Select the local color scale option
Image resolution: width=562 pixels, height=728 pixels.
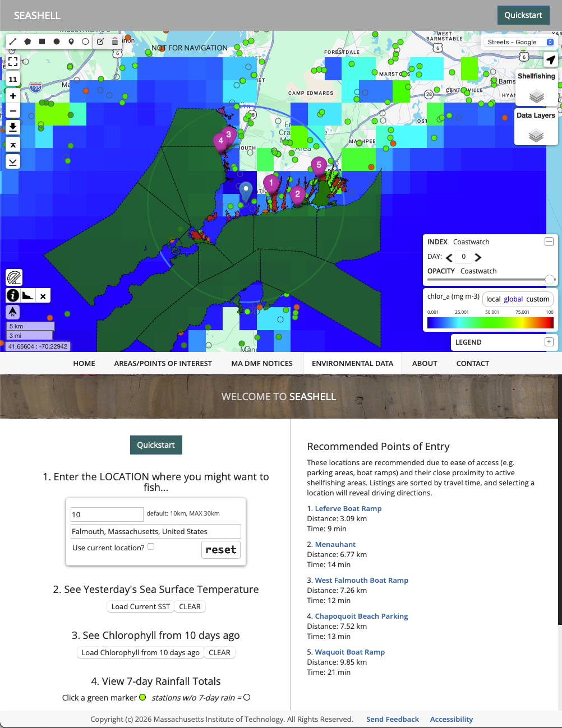tap(493, 299)
